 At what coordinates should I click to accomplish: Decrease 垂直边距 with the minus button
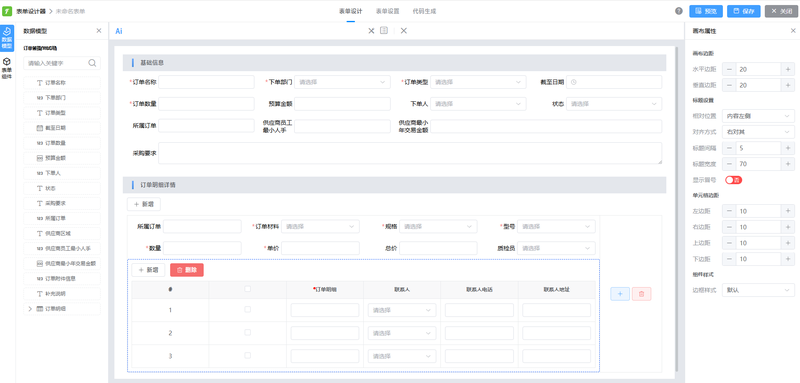click(729, 85)
